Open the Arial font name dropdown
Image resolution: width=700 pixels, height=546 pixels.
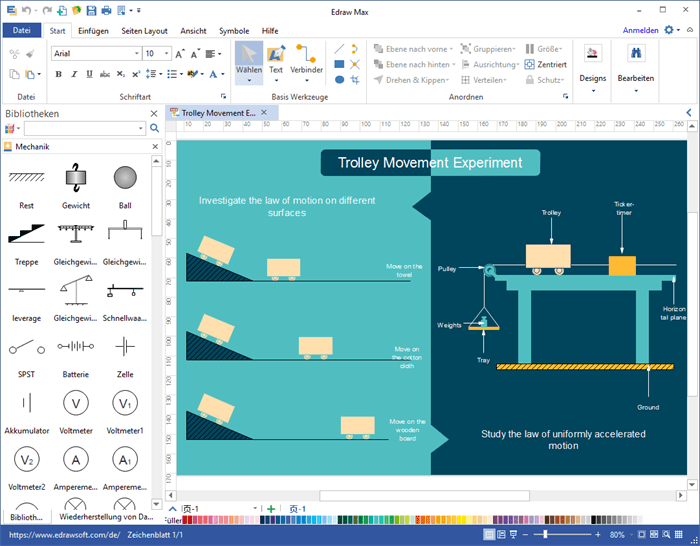point(137,54)
